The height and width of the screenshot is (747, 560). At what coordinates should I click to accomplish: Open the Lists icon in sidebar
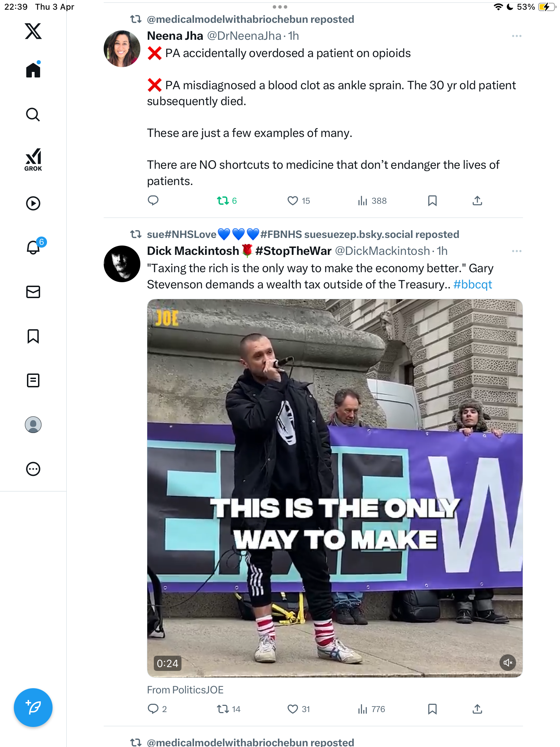pos(33,380)
